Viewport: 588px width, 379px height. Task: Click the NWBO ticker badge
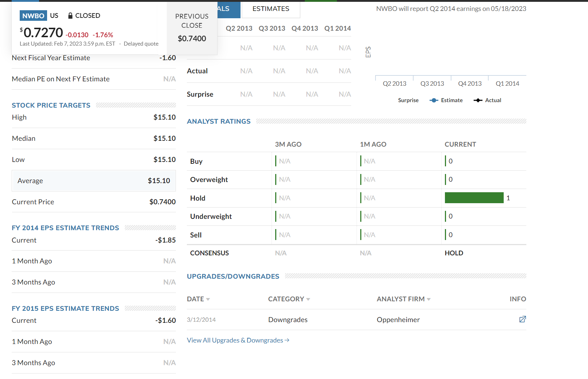(x=33, y=16)
